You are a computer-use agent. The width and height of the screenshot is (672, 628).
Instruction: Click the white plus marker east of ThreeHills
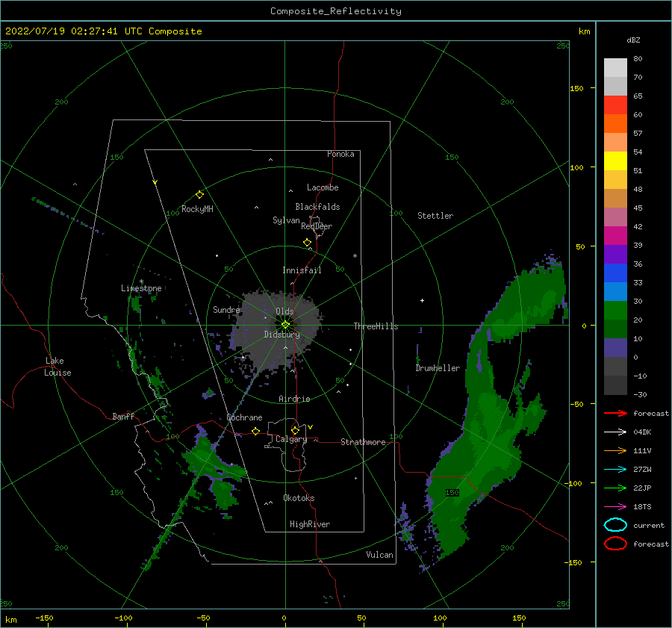tap(422, 300)
